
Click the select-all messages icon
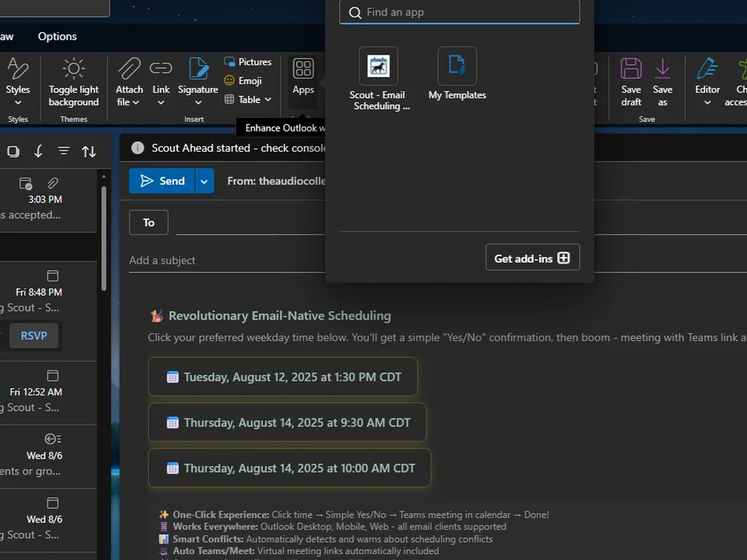(13, 152)
